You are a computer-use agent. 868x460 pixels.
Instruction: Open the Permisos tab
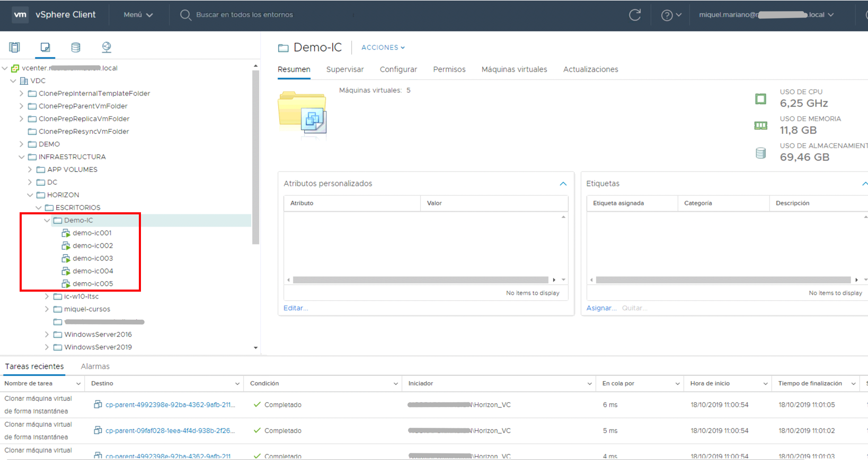449,69
